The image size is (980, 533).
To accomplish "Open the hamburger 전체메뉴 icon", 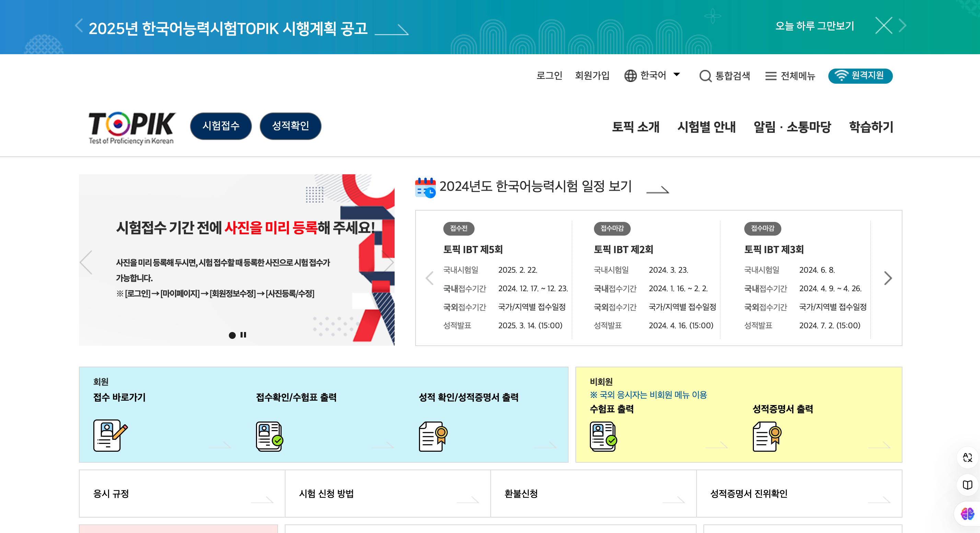I will (771, 76).
